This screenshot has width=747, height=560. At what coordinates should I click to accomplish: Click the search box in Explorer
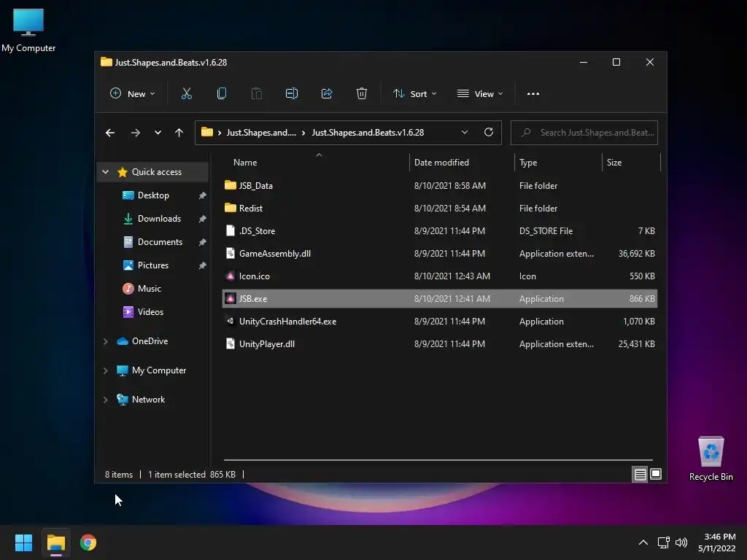[x=584, y=133]
